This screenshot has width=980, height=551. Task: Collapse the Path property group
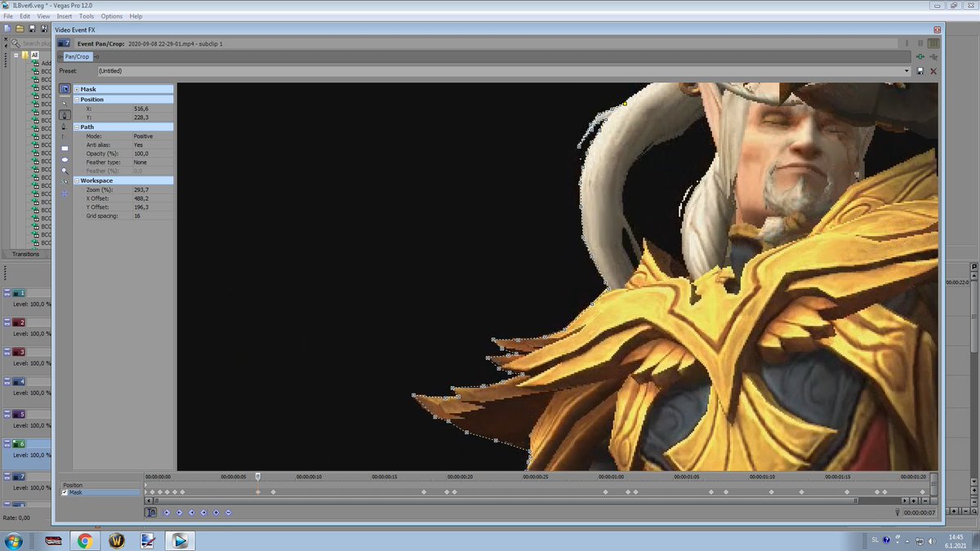(77, 127)
